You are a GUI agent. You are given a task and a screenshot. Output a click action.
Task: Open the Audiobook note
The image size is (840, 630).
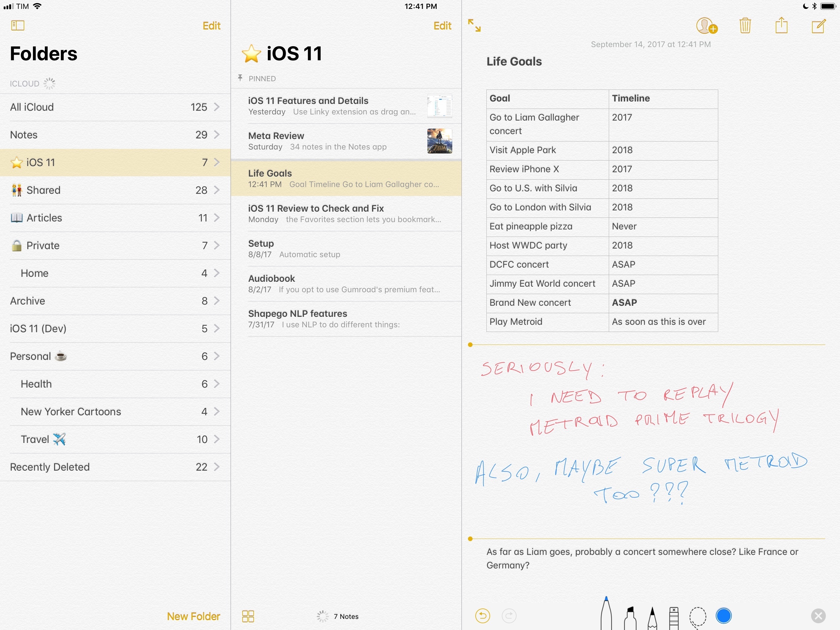[346, 284]
